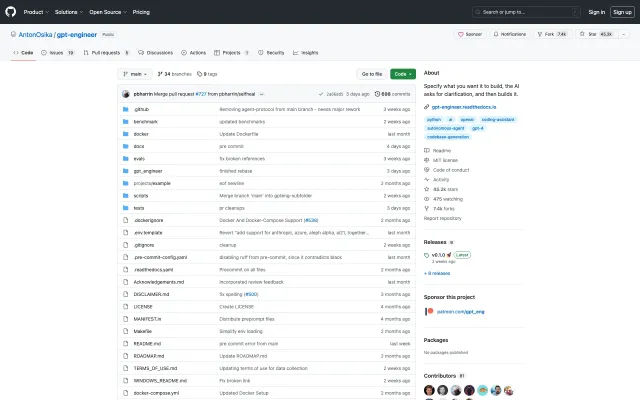
Task: Open the gpt-engineer repository link
Action: click(x=77, y=34)
